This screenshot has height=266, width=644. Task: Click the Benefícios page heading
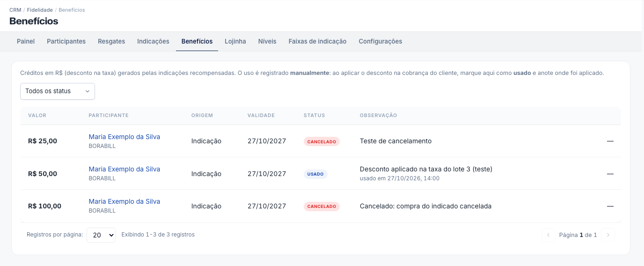pos(34,21)
